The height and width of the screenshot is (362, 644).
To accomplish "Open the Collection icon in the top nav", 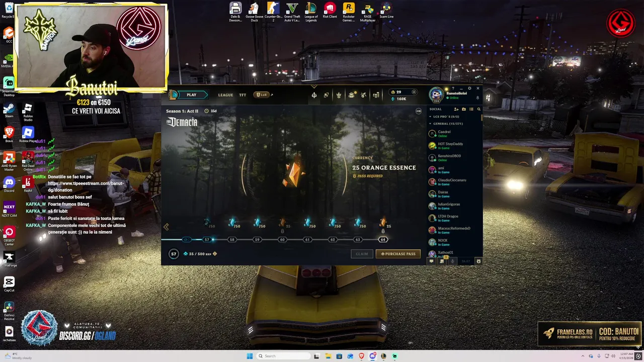I will point(339,95).
